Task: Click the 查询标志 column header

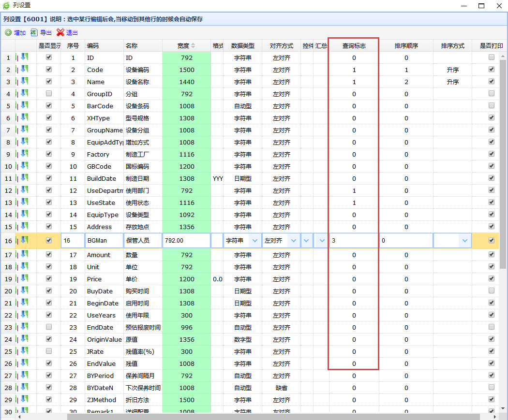Action: 354,45
